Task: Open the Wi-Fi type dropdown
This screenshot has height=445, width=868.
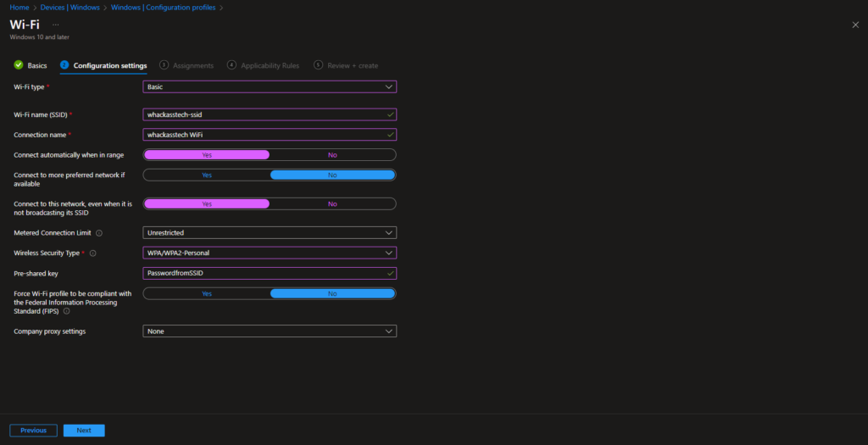Action: [270, 87]
